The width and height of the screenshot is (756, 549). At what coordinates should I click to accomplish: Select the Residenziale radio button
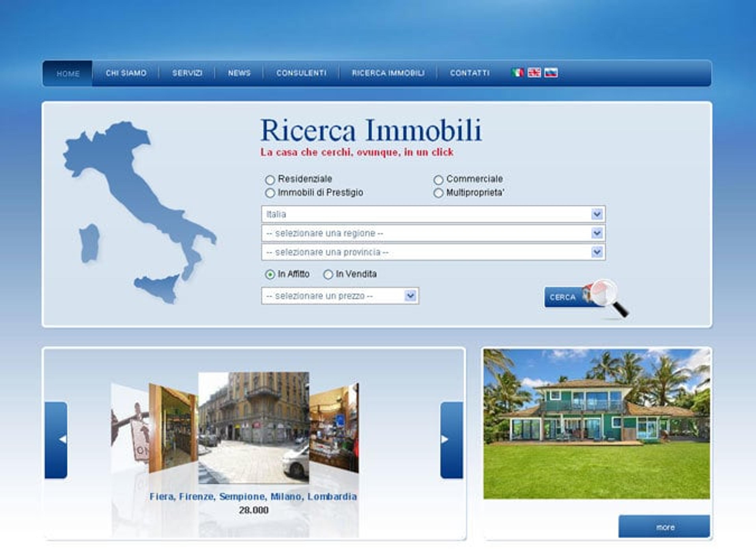(270, 180)
